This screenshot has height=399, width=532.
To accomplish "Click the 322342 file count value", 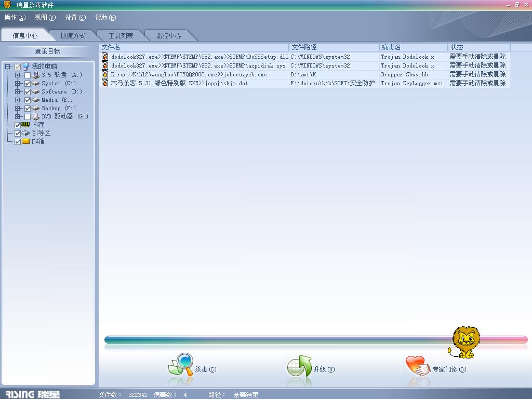I will click(138, 395).
